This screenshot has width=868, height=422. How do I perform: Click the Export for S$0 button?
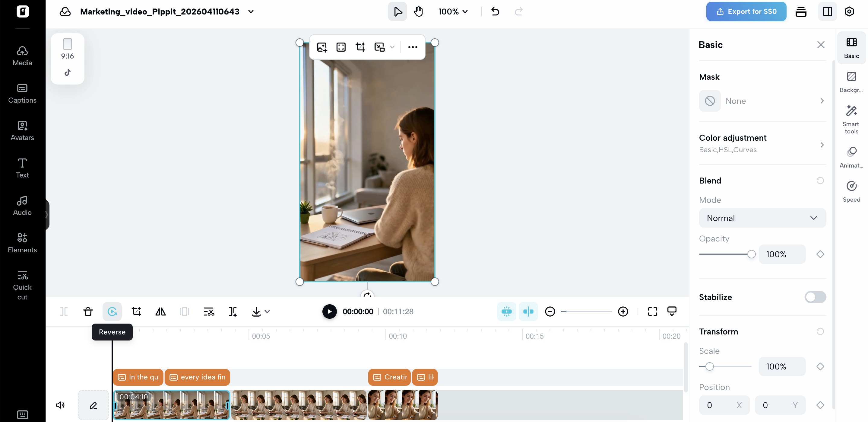746,11
